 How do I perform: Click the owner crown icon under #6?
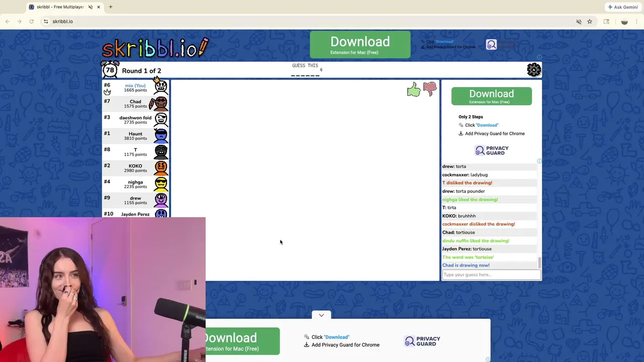(107, 92)
